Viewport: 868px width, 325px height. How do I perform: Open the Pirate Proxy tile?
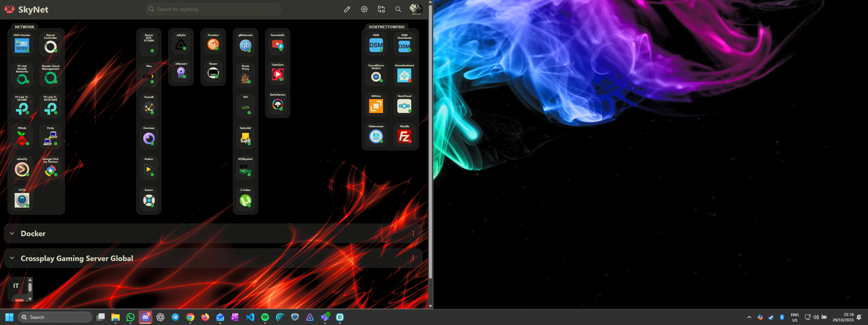[245, 75]
